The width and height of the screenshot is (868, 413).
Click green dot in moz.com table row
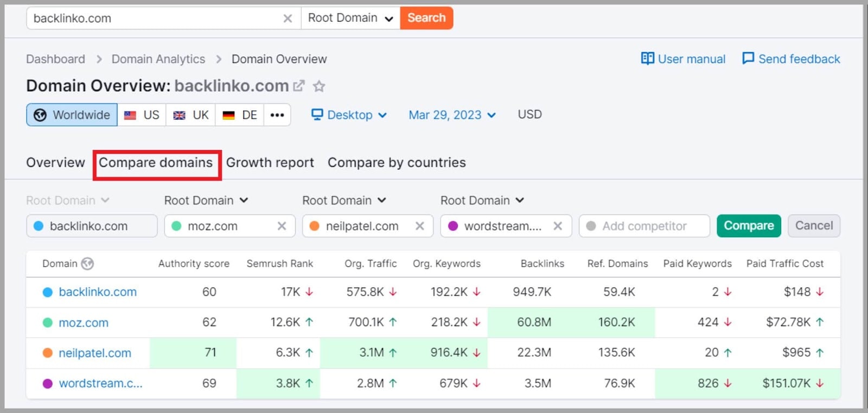point(48,322)
